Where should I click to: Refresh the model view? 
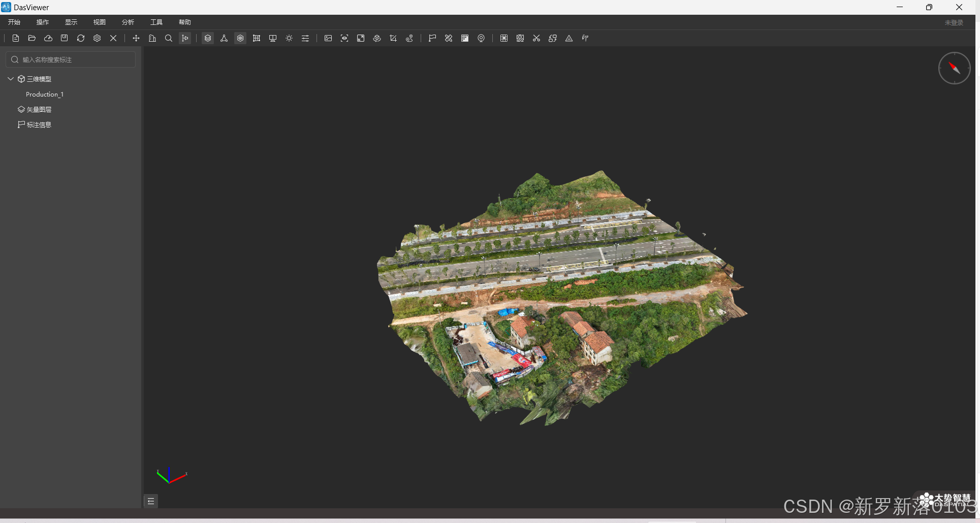pos(80,38)
